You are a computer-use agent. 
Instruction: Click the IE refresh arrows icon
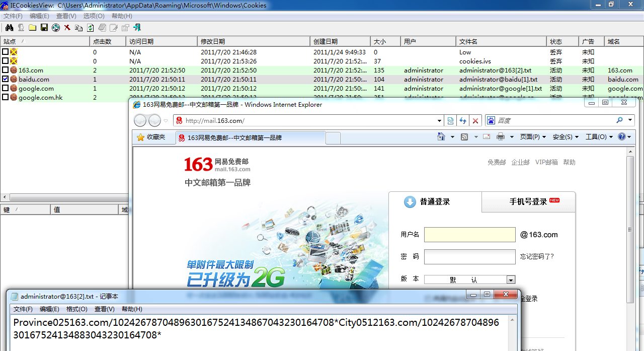[462, 121]
